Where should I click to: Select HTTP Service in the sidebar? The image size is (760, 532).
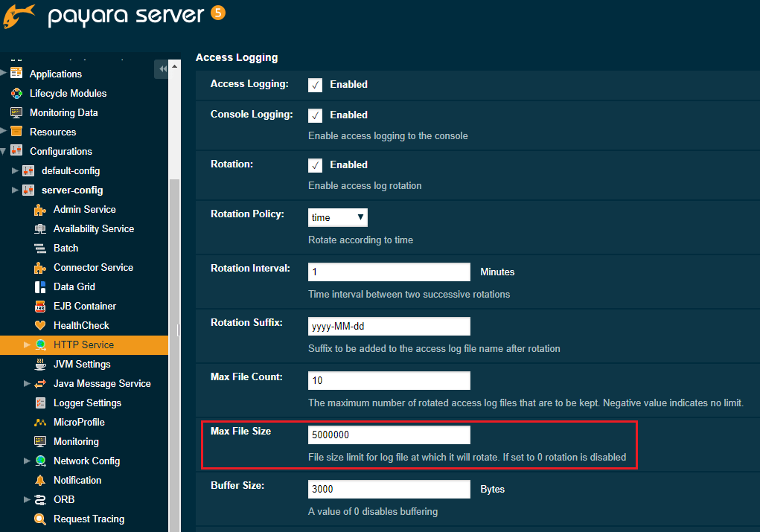82,344
